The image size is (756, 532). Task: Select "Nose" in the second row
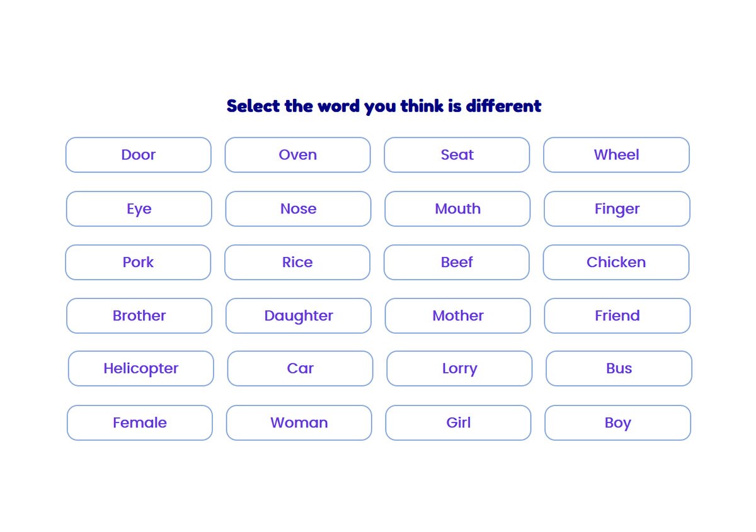(297, 208)
